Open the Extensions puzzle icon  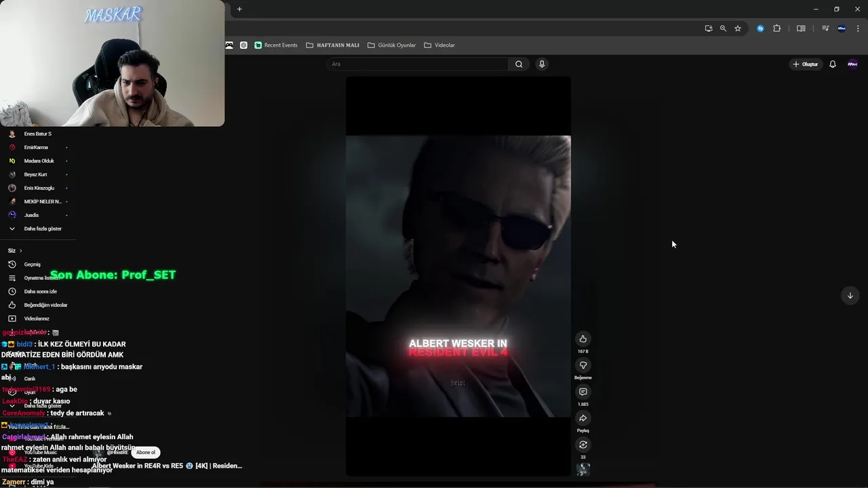tap(777, 28)
